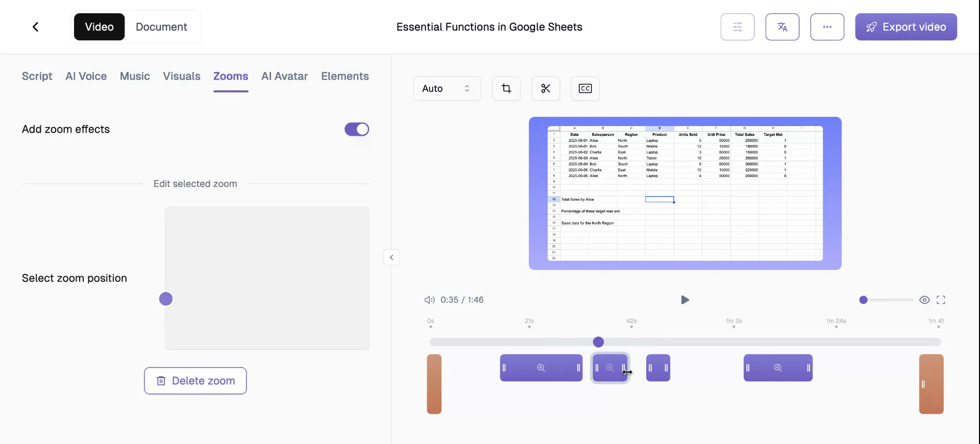Toggle closed captions CC button
The image size is (980, 444).
coord(585,88)
